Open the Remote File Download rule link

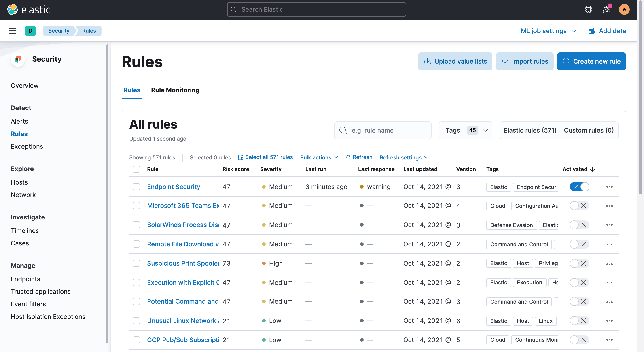click(183, 244)
